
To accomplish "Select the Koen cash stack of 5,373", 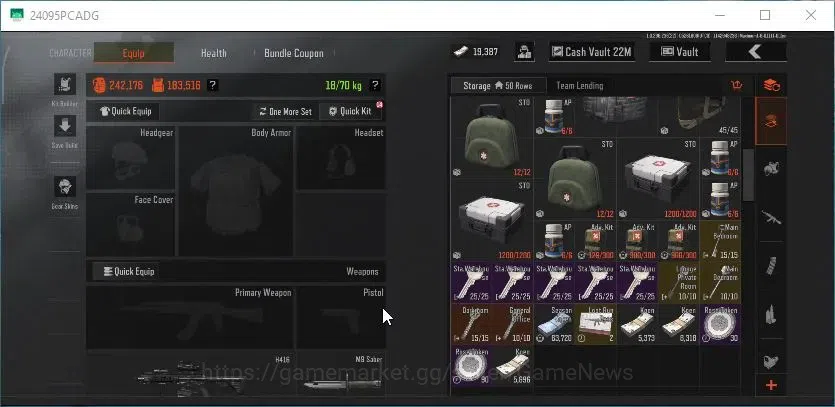I will 637,324.
